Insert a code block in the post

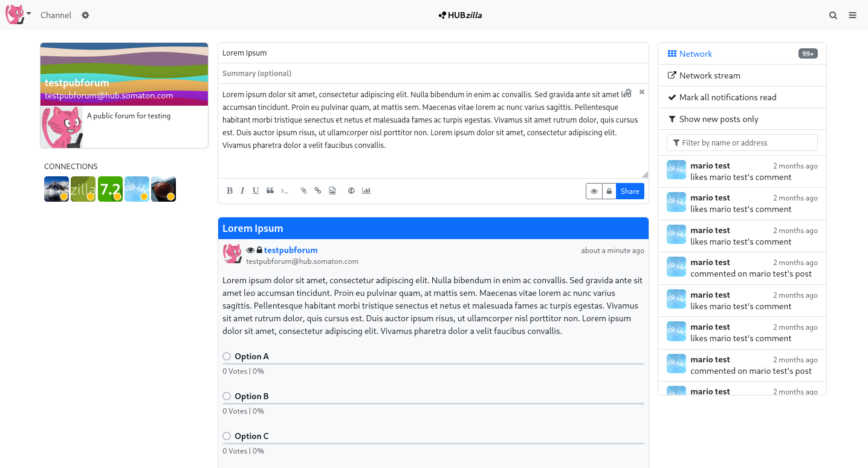click(x=285, y=191)
